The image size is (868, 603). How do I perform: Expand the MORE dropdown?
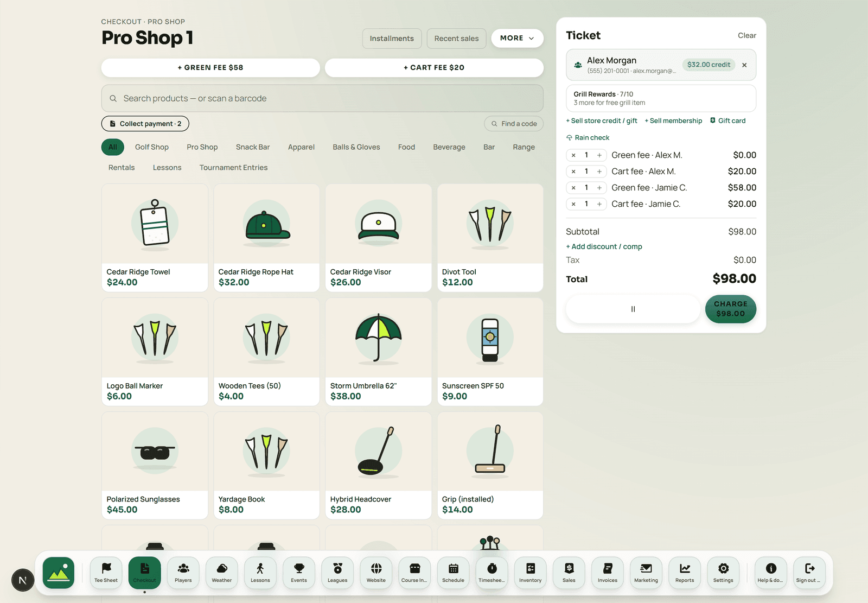pyautogui.click(x=517, y=38)
